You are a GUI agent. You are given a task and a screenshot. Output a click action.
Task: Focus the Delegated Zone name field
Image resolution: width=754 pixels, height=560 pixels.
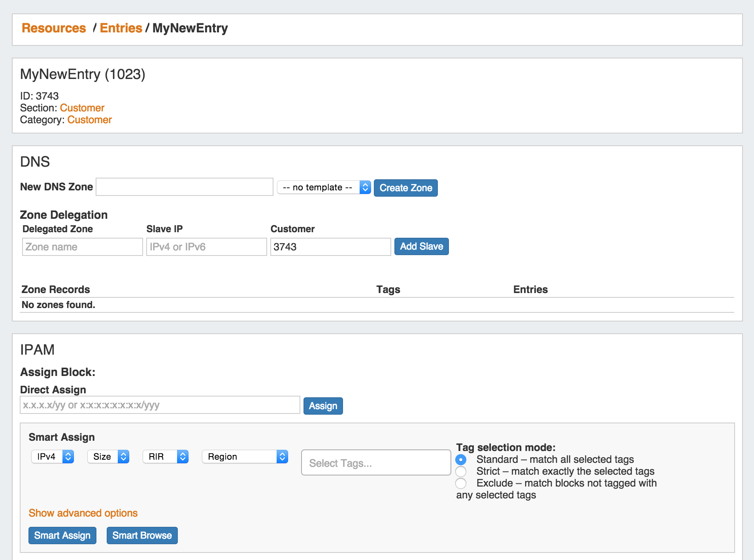(x=82, y=247)
